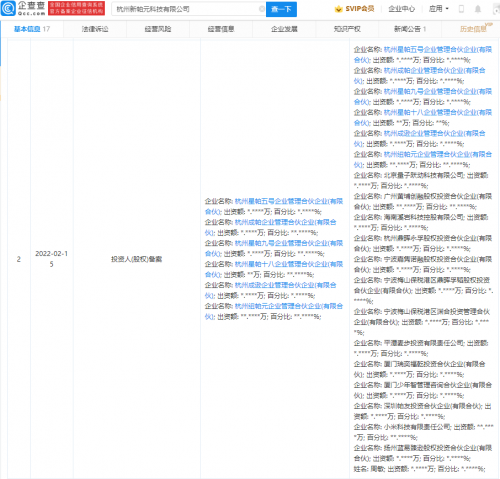
Task: Click the red official credit agency badge
Action: pyautogui.click(x=76, y=9)
